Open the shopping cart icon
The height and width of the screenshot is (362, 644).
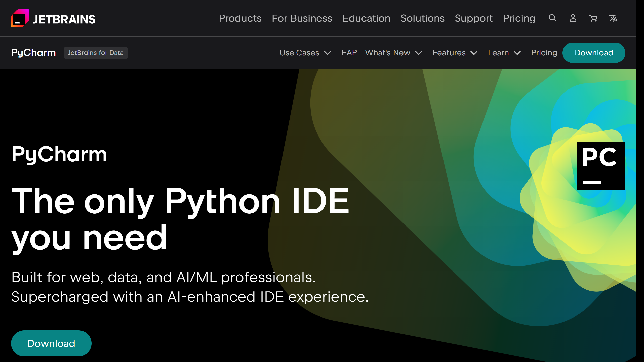pyautogui.click(x=593, y=18)
